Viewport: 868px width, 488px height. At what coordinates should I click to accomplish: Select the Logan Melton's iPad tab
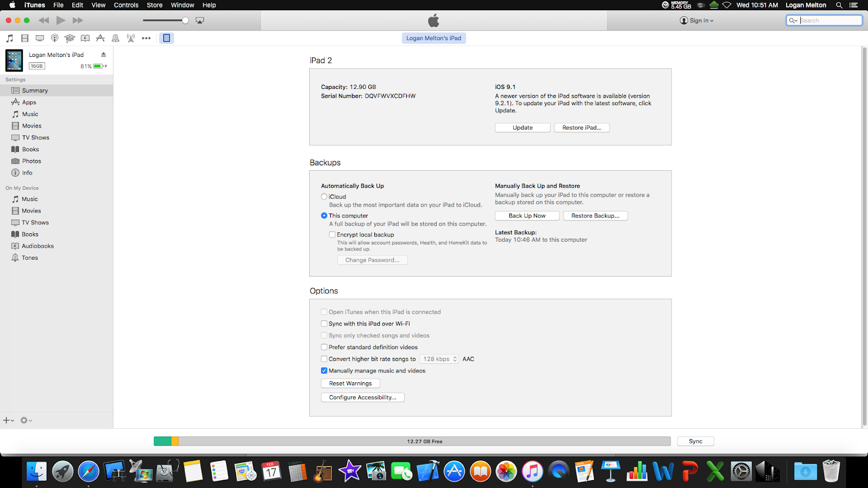[x=434, y=38]
